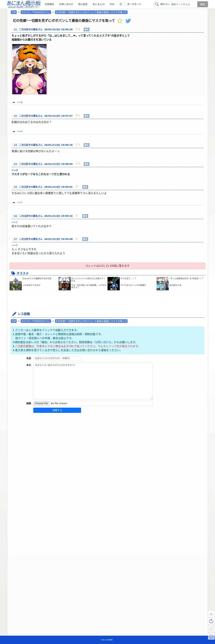Open recommended thread 水を超えた水
Screen dimensions: 215x644
175,285
